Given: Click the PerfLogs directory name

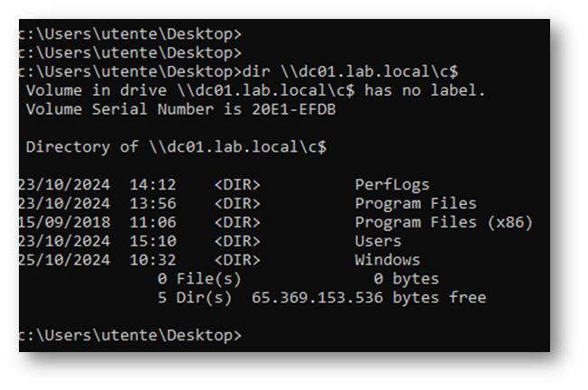Looking at the screenshot, I should 391,185.
